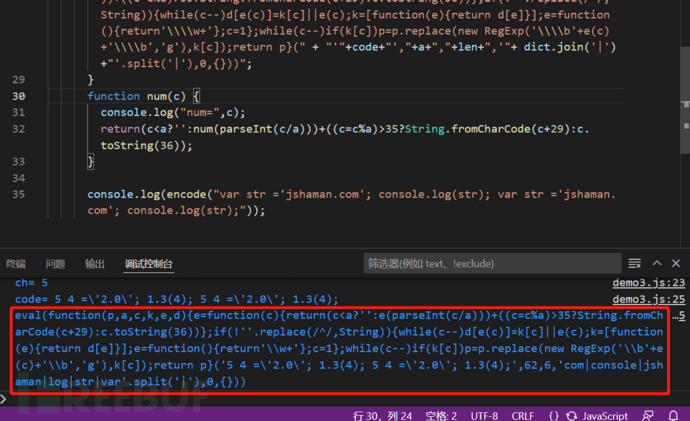
Task: Select the 调试控制台 tab
Action: pyautogui.click(x=148, y=264)
